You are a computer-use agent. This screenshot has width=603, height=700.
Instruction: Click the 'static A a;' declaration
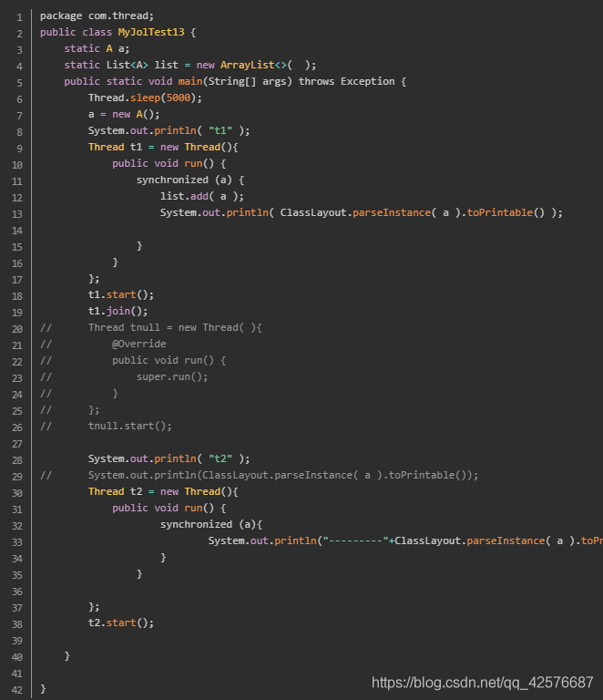tap(97, 48)
